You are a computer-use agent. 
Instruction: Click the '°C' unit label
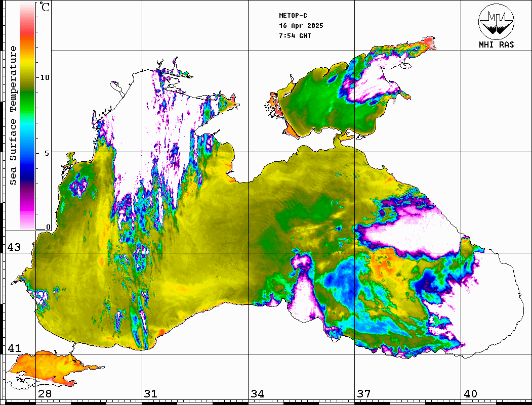pos(45,7)
